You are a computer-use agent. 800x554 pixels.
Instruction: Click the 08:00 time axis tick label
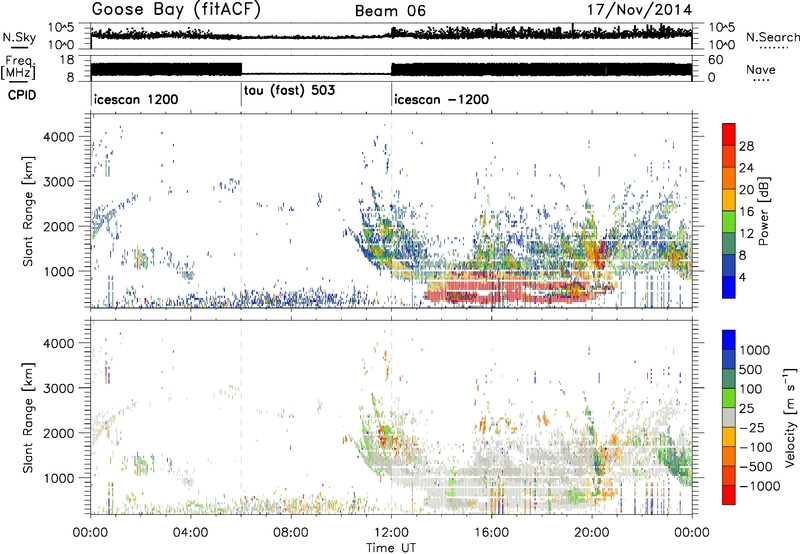291,532
